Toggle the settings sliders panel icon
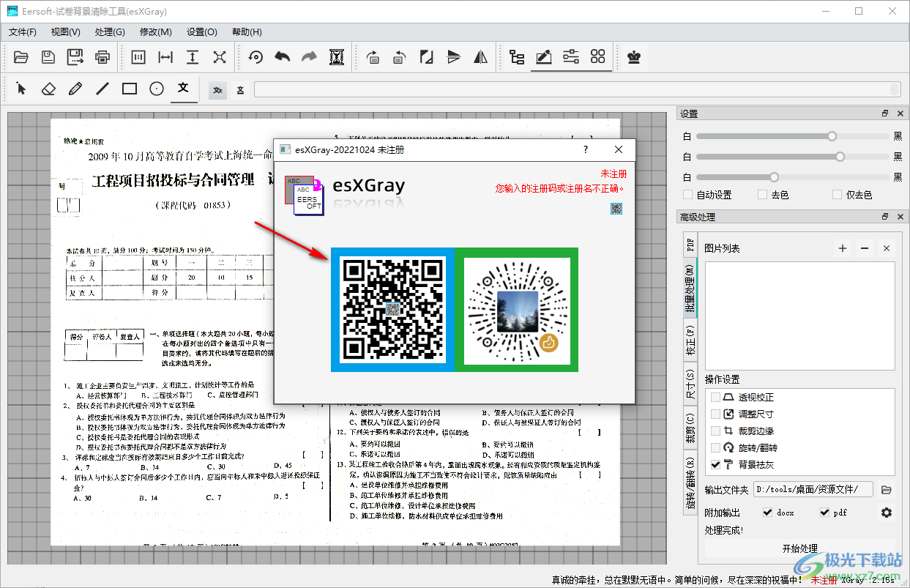The height and width of the screenshot is (588, 910). (571, 56)
